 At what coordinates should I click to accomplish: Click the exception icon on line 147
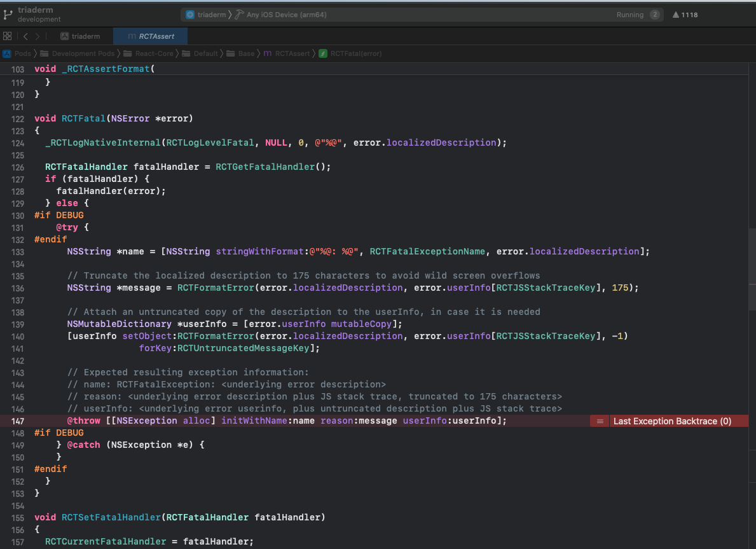pos(599,421)
